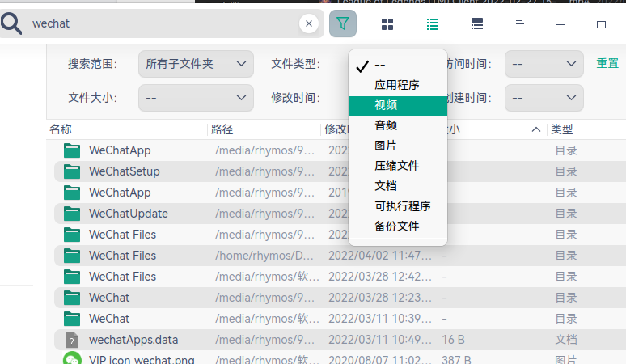Sort by 类型 column header
The width and height of the screenshot is (626, 364).
[x=562, y=129]
